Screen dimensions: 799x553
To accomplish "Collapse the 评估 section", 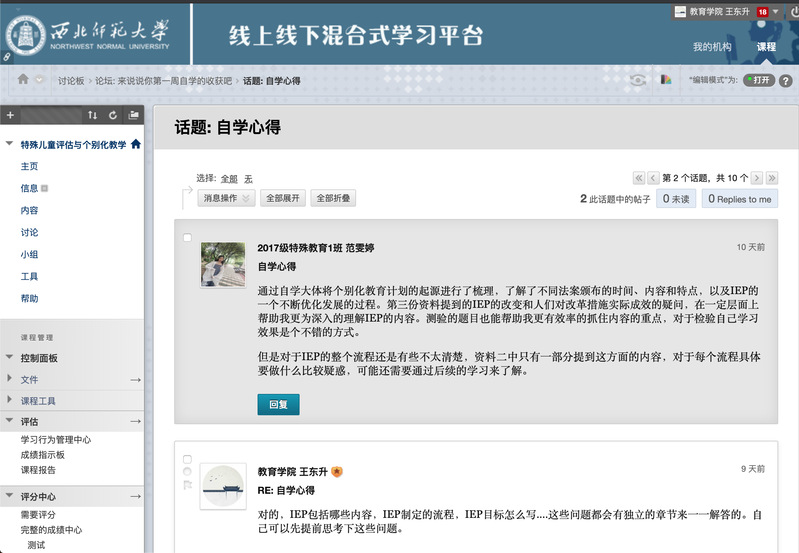I will point(9,422).
